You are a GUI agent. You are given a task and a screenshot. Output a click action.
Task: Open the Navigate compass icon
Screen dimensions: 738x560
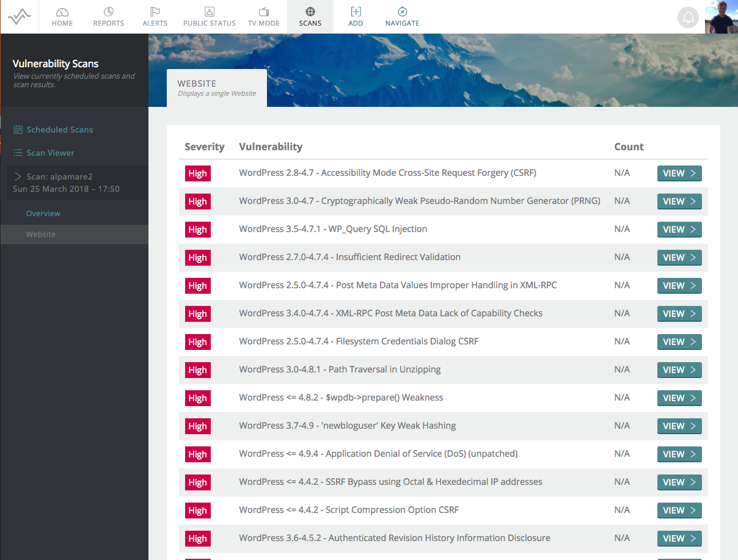[403, 12]
